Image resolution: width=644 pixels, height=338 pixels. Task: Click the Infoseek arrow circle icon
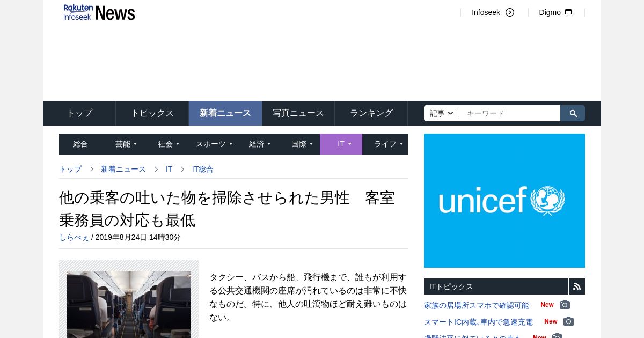[510, 12]
